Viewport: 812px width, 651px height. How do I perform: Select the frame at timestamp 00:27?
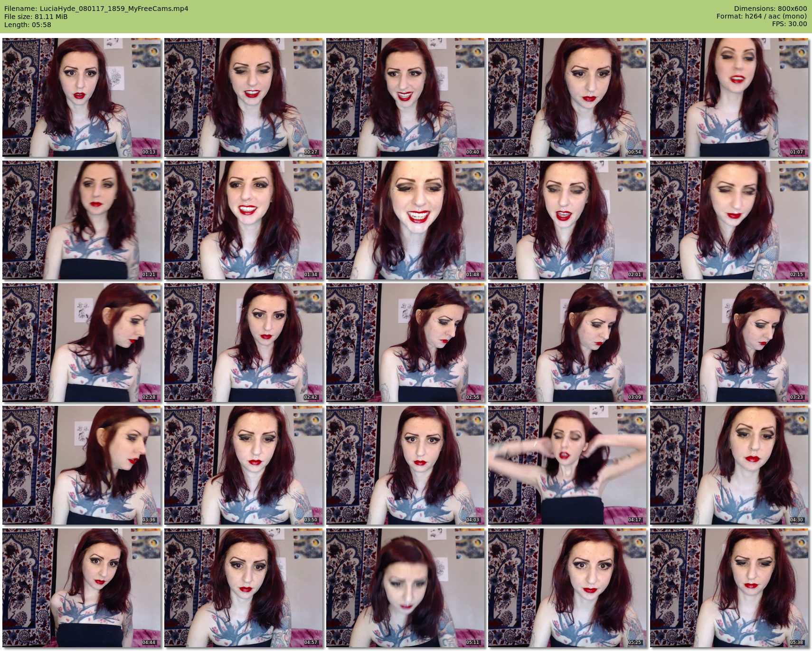[x=243, y=97]
